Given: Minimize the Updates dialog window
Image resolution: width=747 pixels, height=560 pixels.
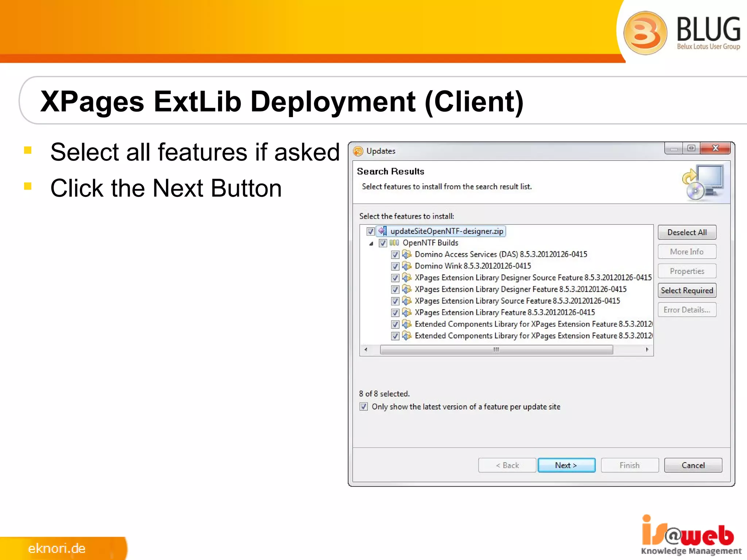Looking at the screenshot, I should click(x=674, y=148).
